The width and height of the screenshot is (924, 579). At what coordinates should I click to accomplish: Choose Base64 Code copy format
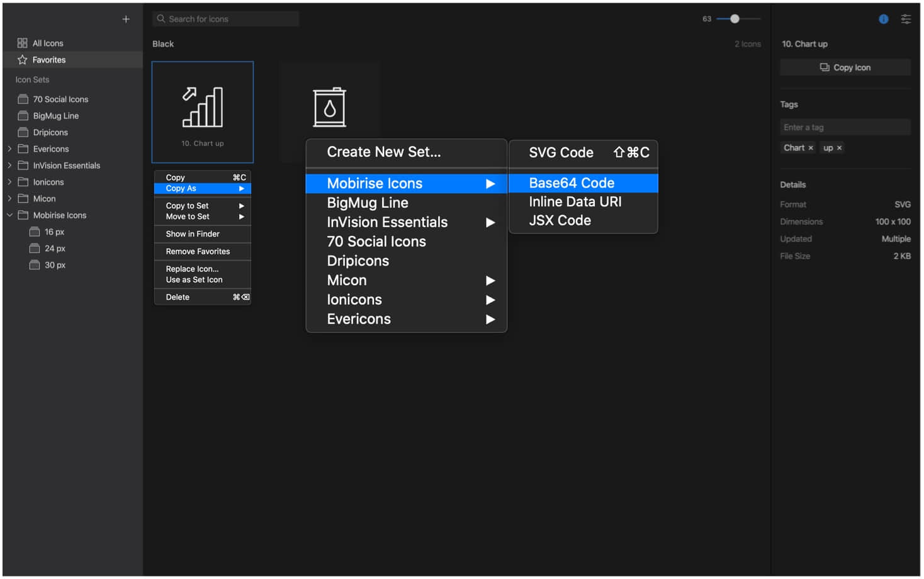click(x=583, y=183)
